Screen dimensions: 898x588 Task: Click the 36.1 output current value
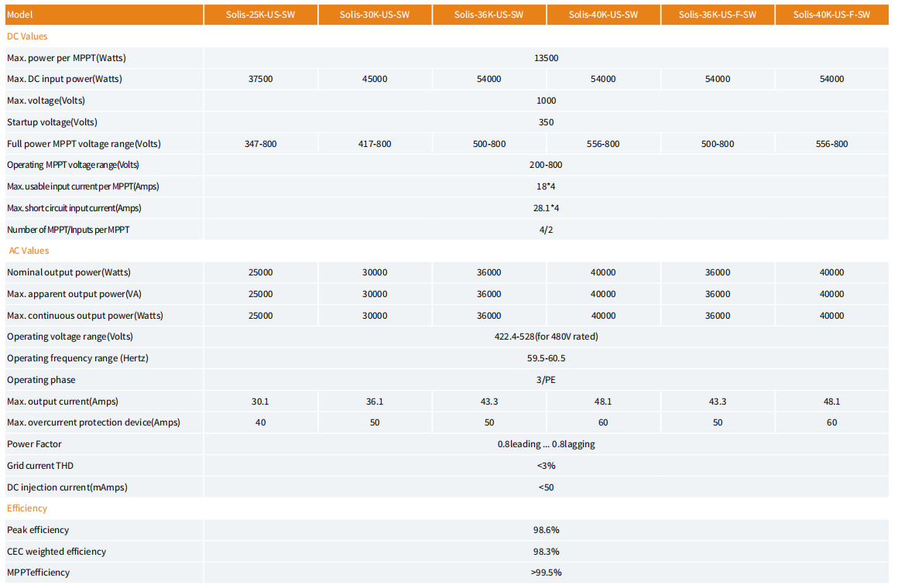pyautogui.click(x=375, y=402)
